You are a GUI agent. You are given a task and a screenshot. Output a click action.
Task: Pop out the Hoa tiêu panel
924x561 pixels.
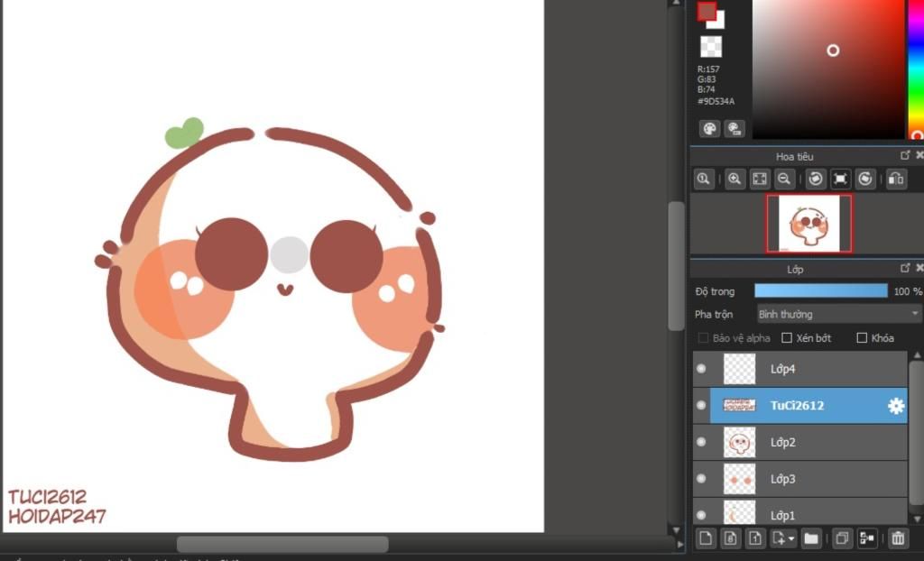(x=905, y=155)
